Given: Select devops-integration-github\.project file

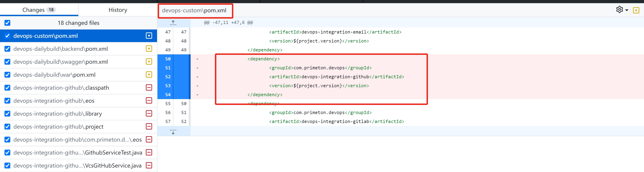Looking at the screenshot, I should click(x=79, y=127).
